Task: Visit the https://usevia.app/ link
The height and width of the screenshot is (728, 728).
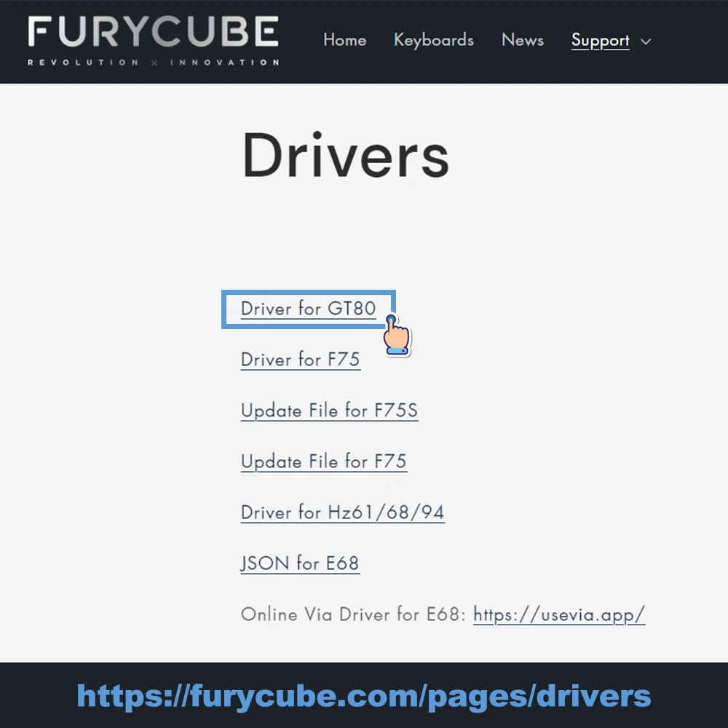Action: (x=559, y=614)
